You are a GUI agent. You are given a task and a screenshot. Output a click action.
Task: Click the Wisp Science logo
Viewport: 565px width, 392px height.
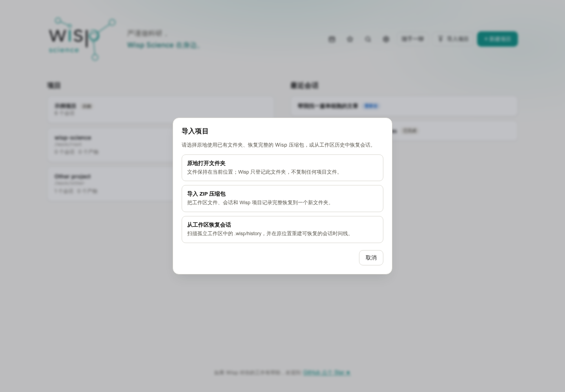[x=82, y=39]
